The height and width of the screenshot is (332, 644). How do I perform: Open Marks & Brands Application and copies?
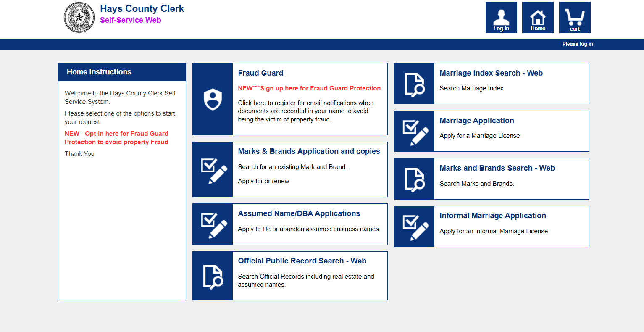pos(309,151)
